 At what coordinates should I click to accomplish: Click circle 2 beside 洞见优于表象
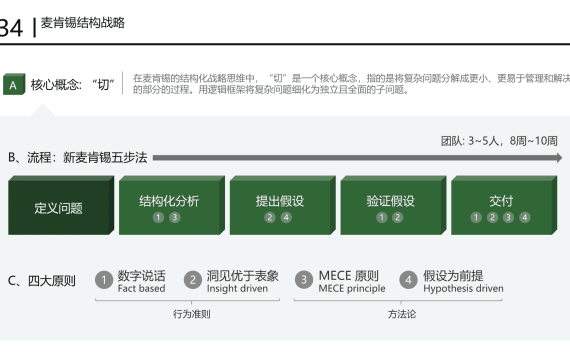[x=193, y=280]
